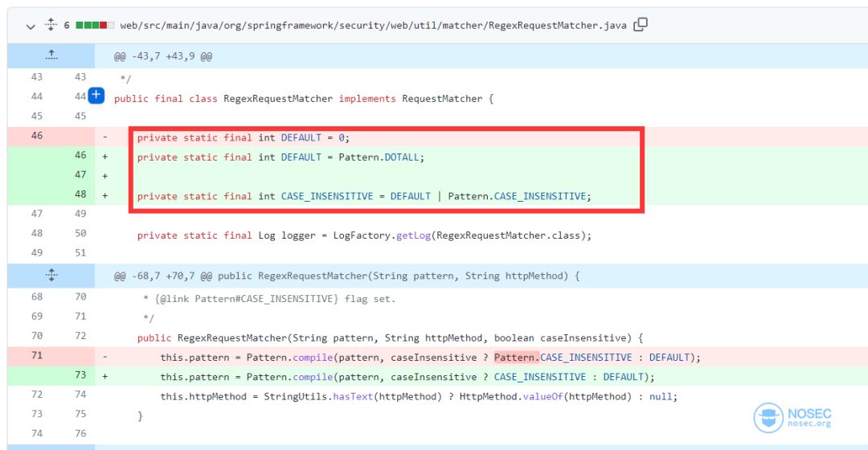Click the added line 'DEFAULT = Pattern.DOTALL;'
The height and width of the screenshot is (450, 868).
tap(280, 157)
